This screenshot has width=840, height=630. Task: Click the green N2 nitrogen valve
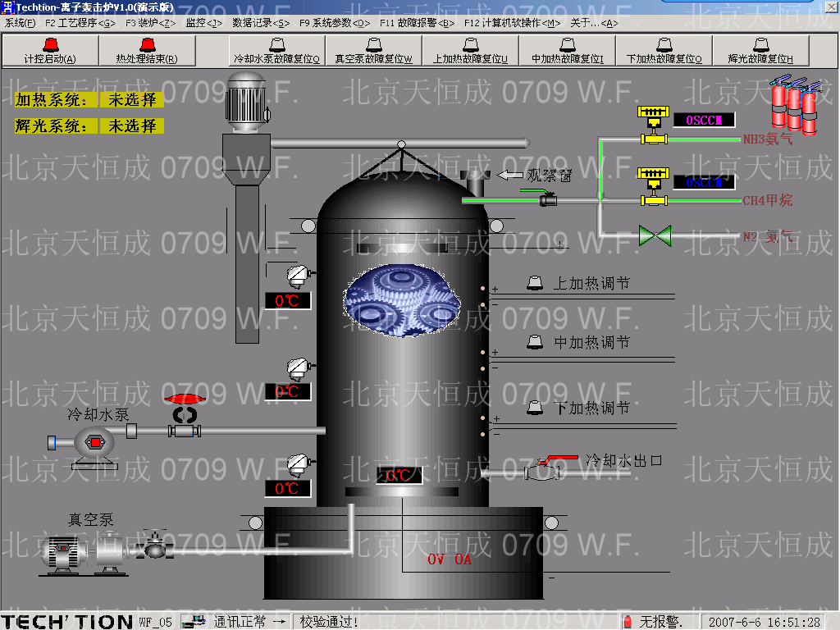[x=655, y=235]
